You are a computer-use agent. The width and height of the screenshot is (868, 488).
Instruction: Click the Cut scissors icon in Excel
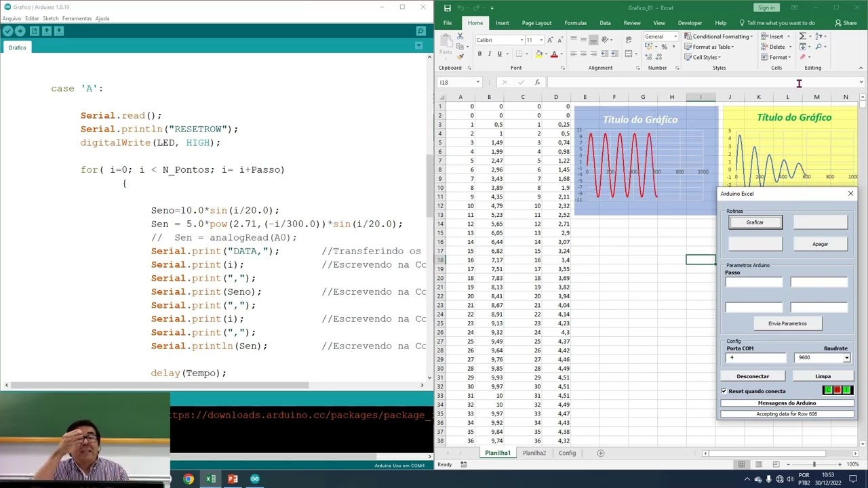(460, 36)
